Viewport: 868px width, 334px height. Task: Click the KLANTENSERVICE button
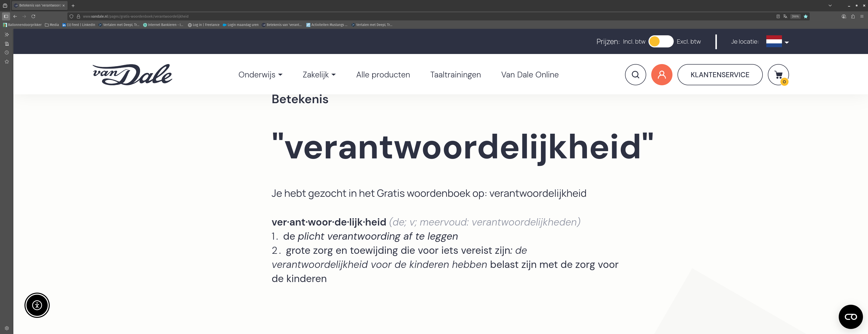click(720, 74)
